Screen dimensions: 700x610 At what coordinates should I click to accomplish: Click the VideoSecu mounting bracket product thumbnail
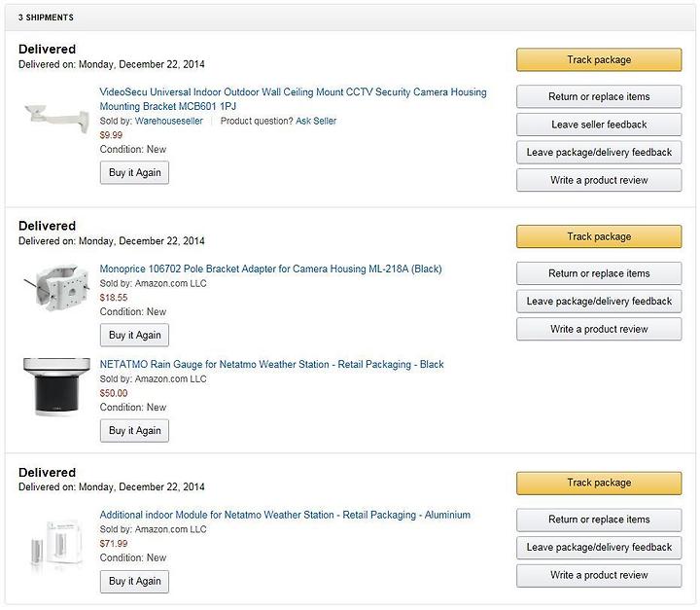coord(56,118)
